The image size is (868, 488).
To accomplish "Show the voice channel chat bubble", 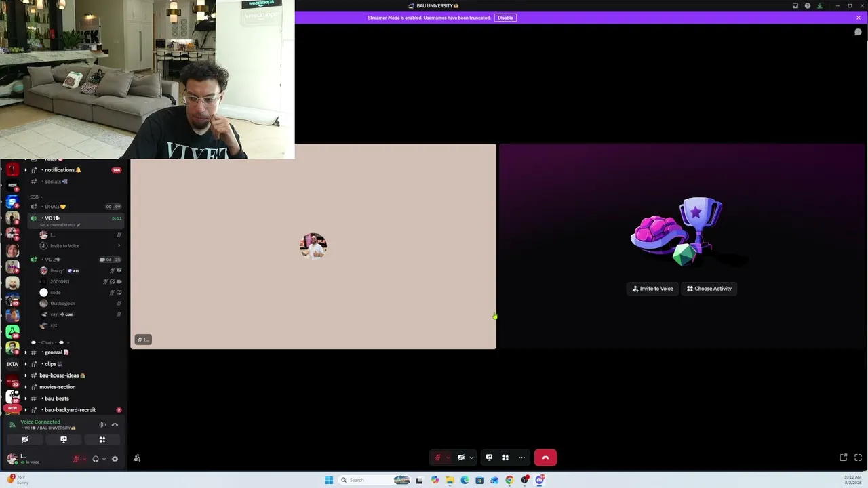I will 858,32.
